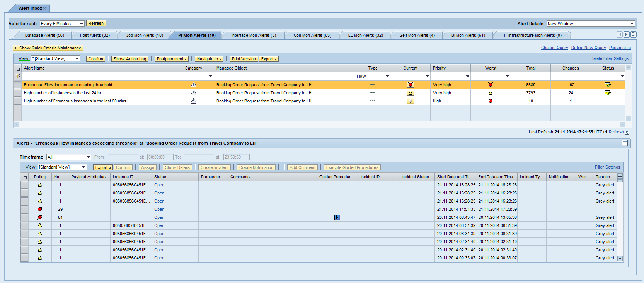Select lower table row starting 20.11.2014 06:43:47
This screenshot has height=283, width=644.
24,217
